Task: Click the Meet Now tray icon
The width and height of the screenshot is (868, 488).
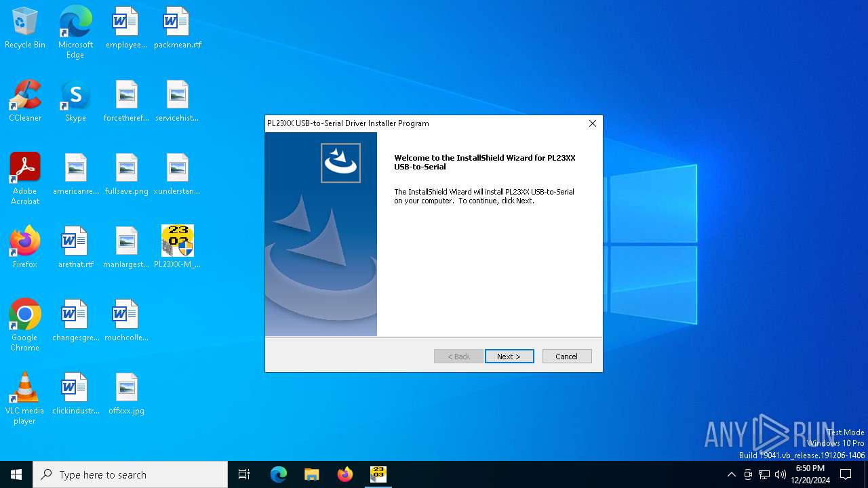Action: pos(748,474)
